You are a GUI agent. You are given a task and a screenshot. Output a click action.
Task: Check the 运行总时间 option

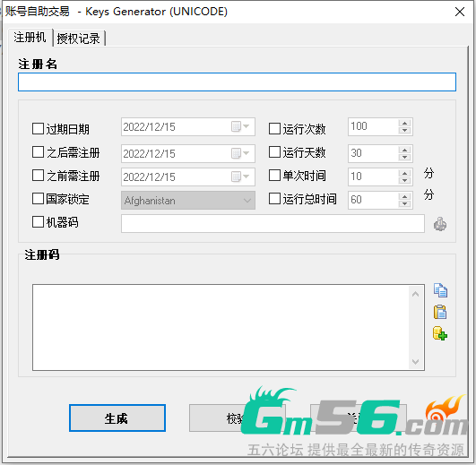pyautogui.click(x=274, y=199)
